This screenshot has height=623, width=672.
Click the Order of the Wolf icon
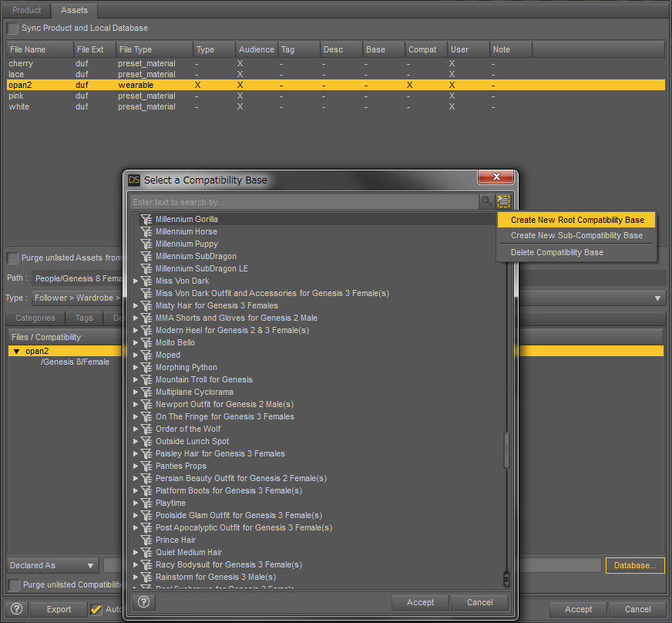146,429
